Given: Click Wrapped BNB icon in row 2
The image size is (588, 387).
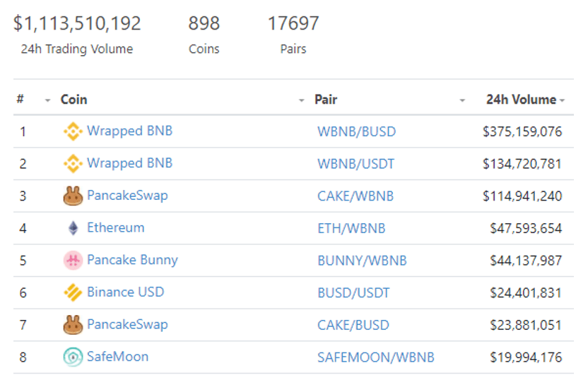Looking at the screenshot, I should click(x=73, y=164).
